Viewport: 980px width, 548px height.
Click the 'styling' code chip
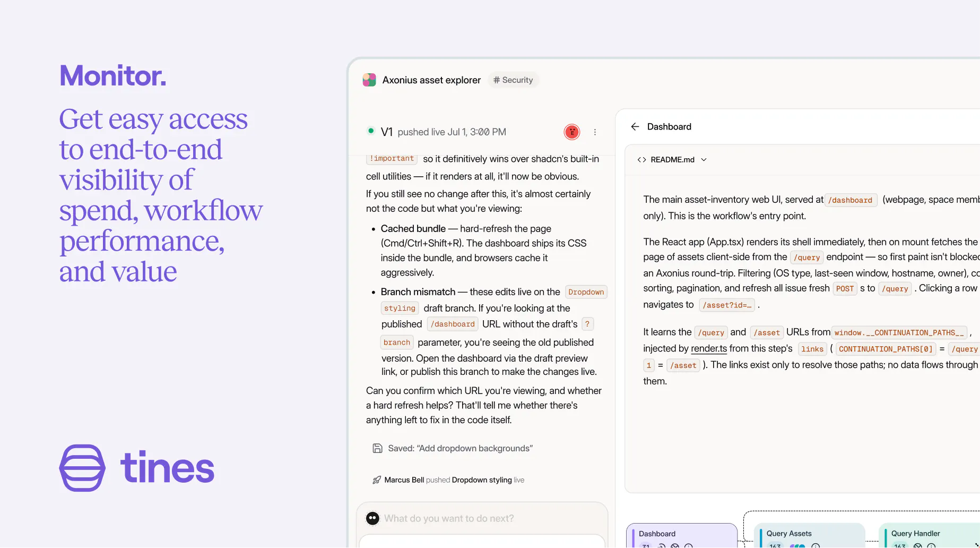[x=400, y=309]
